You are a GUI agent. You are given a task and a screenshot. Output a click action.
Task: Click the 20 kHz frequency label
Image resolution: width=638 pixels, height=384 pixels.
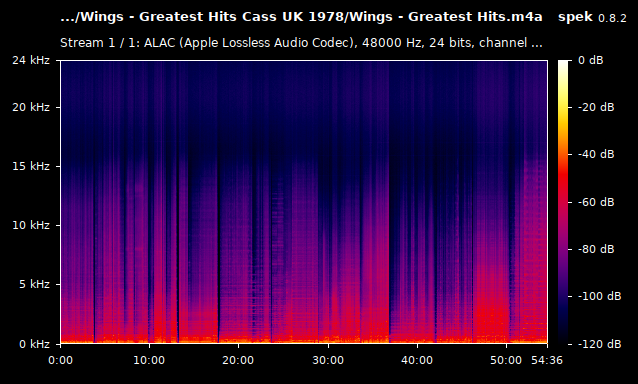31,107
